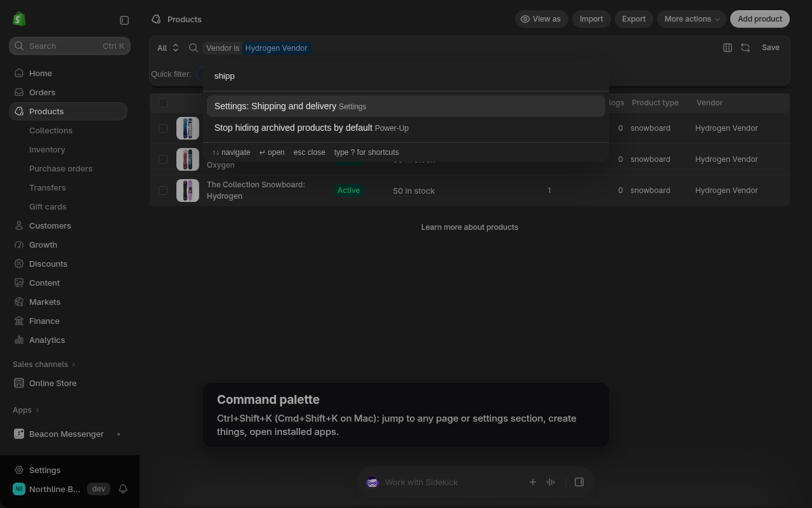Click the Shopify logo icon
This screenshot has height=508, width=812.
coord(19,19)
